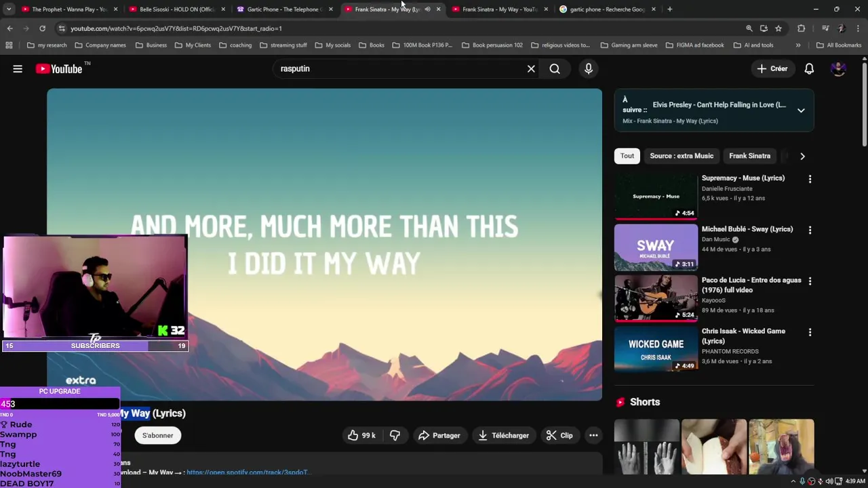Screen dimensions: 868x488
Task: Like the video with thumbs up
Action: coord(361,435)
